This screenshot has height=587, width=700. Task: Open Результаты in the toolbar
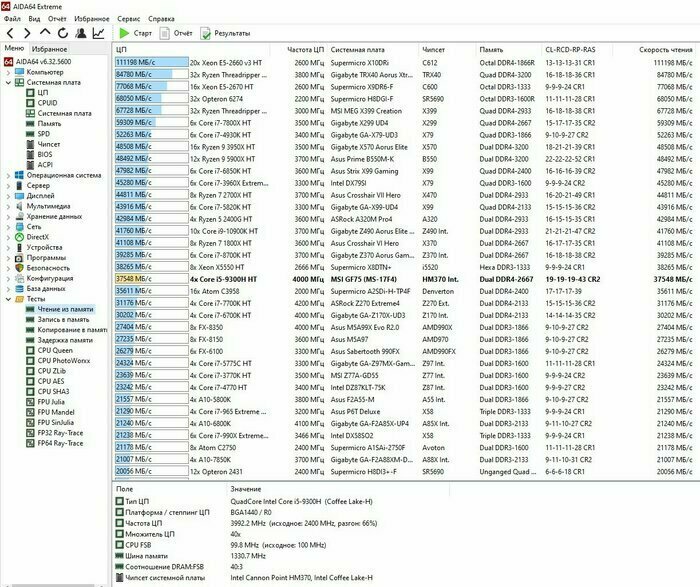pos(225,33)
